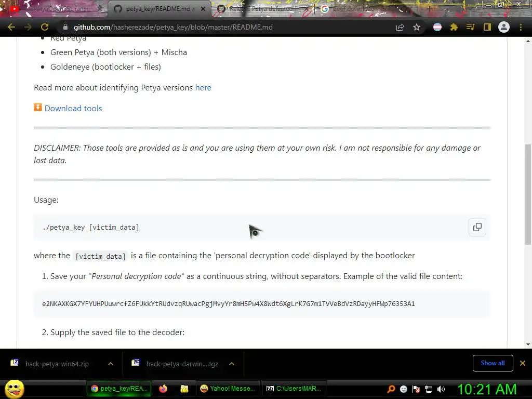532x399 pixels.
Task: Open the media control playlist icon
Action: click(x=470, y=27)
